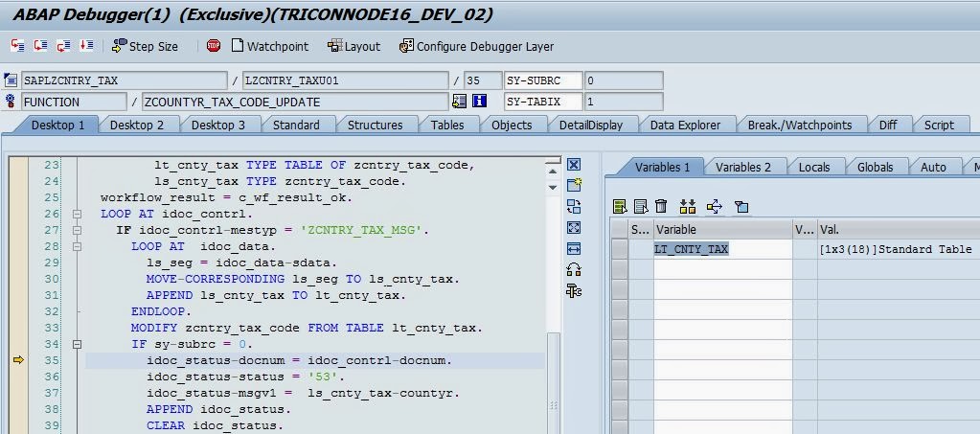Image resolution: width=980 pixels, height=434 pixels.
Task: Click the blue information icon
Action: point(479,102)
